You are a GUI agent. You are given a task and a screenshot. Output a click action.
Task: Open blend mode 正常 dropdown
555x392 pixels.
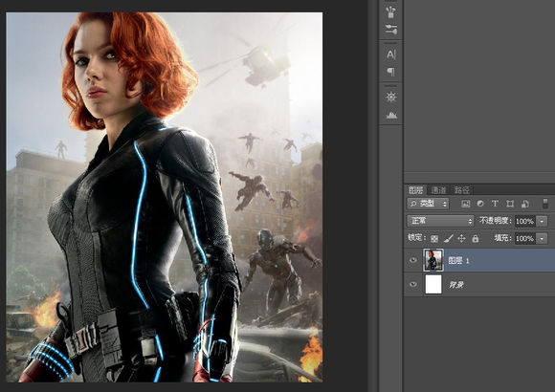[x=440, y=221]
